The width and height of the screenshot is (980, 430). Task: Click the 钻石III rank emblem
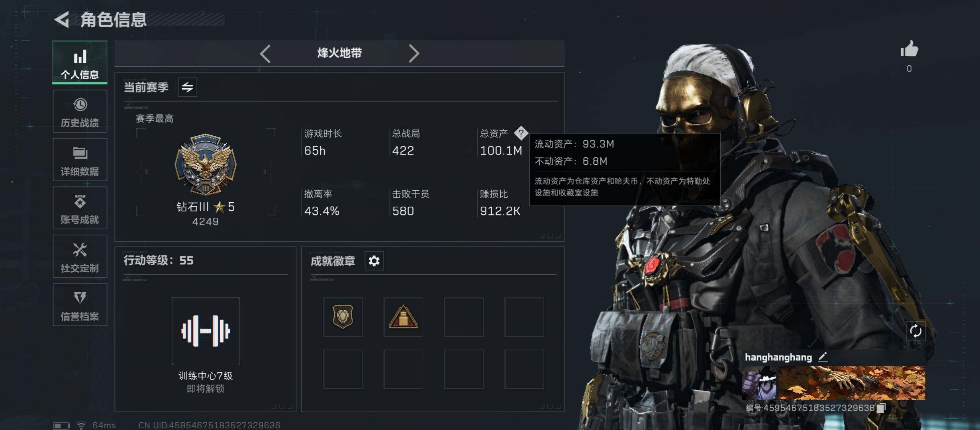click(x=206, y=164)
